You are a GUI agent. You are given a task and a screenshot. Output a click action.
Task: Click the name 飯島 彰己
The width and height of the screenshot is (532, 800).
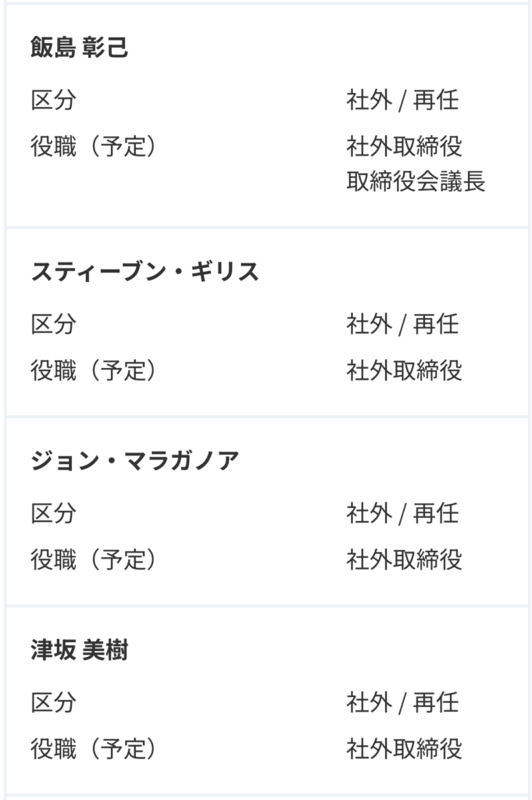80,48
